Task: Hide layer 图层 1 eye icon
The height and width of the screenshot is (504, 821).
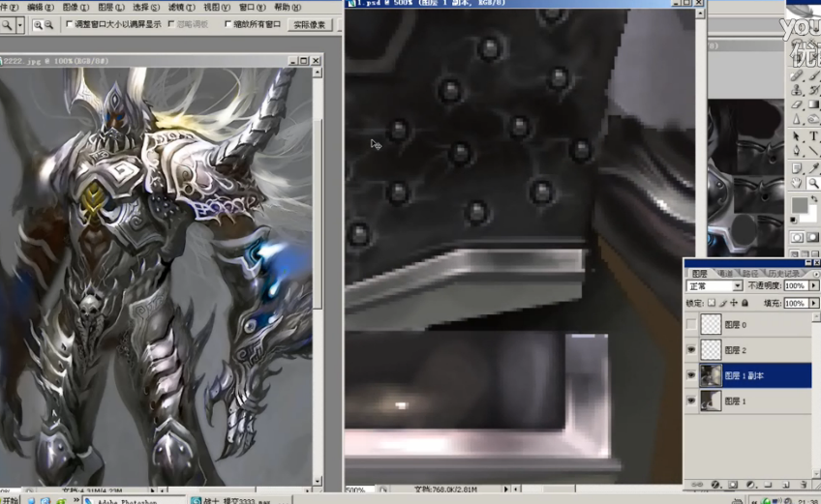Action: point(691,400)
